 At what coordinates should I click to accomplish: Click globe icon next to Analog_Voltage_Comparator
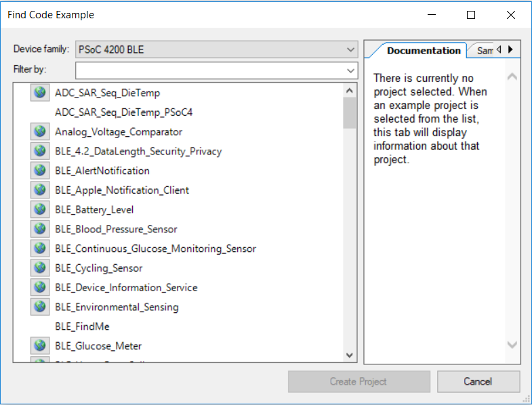(40, 132)
